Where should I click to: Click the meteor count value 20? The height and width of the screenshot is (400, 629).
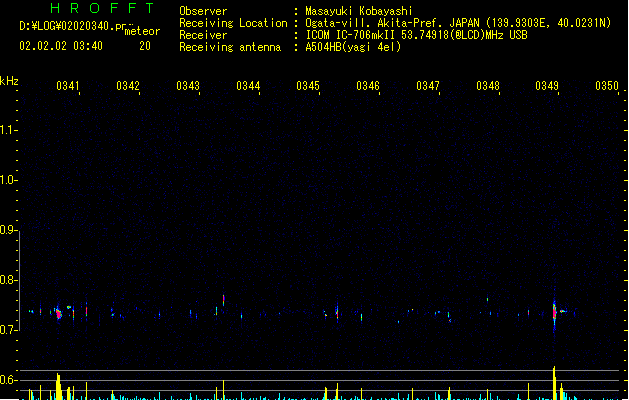coord(145,46)
